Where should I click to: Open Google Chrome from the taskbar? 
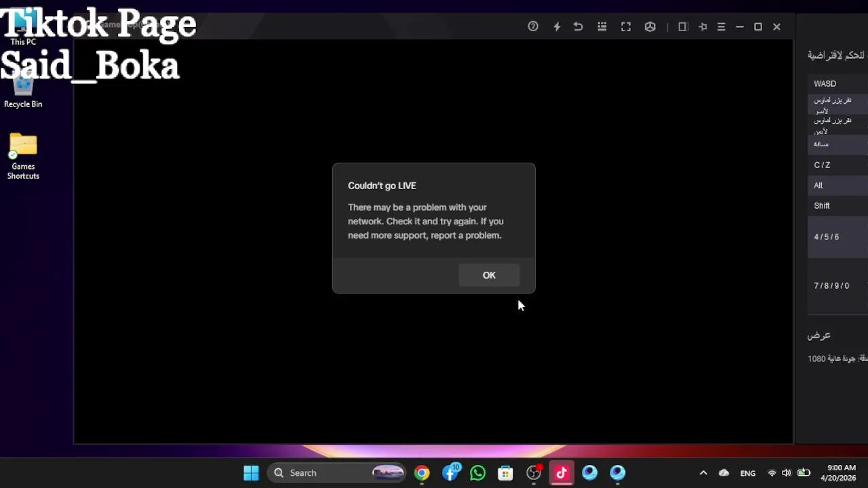(x=422, y=472)
